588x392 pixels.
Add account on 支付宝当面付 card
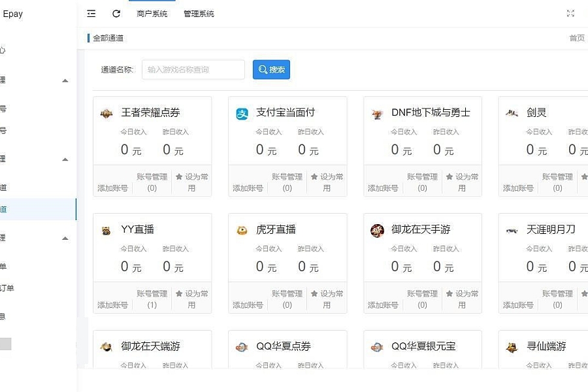click(x=248, y=188)
